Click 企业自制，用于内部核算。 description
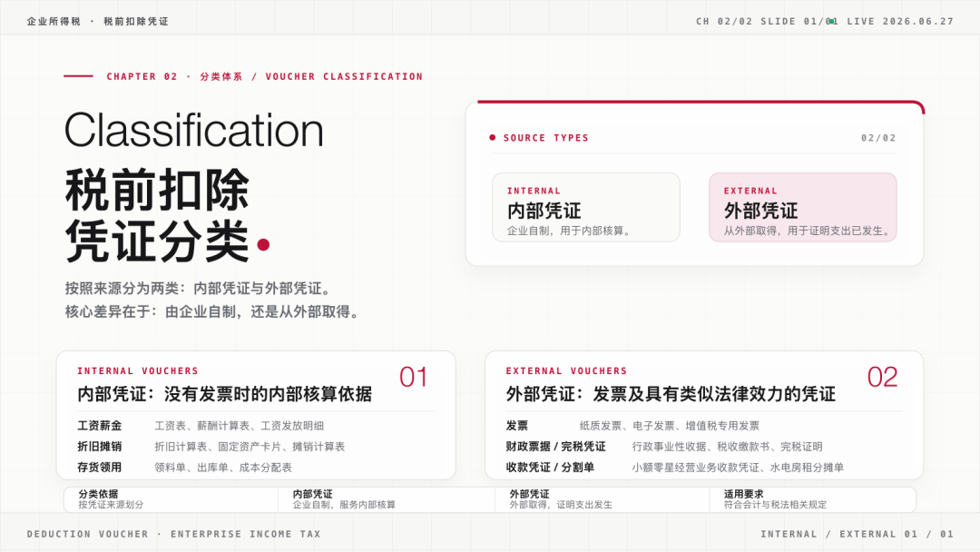Viewport: 980px width, 552px height. (x=571, y=231)
